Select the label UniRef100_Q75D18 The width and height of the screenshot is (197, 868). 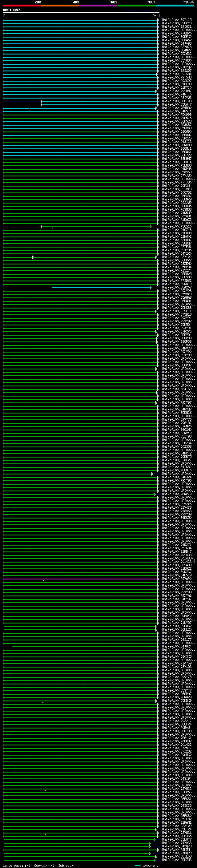click(x=176, y=314)
